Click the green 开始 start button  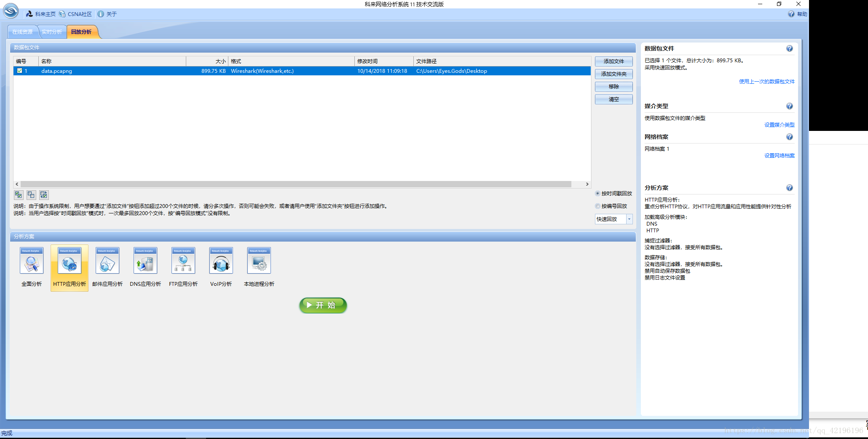pyautogui.click(x=323, y=305)
